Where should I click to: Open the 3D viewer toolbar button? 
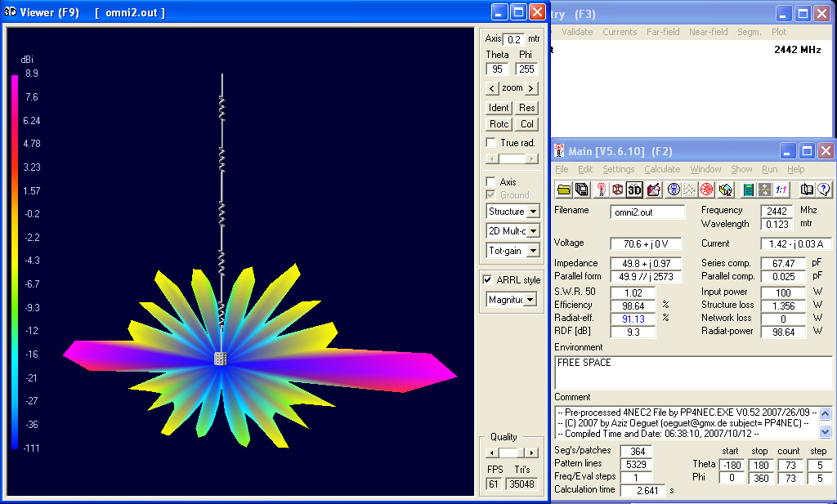point(634,190)
